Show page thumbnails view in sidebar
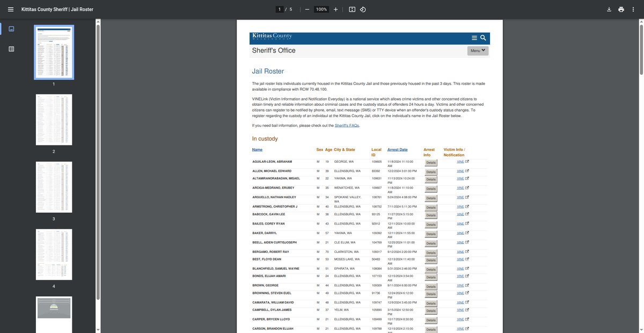 [11, 28]
